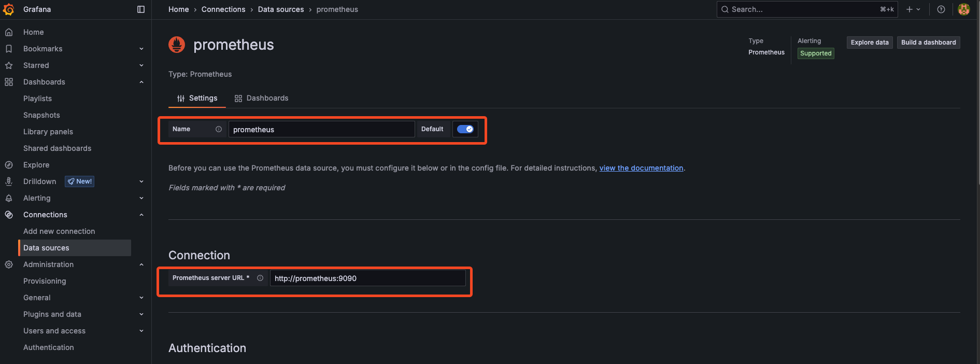Click the Alerting bell icon
980x364 pixels.
pos(9,198)
